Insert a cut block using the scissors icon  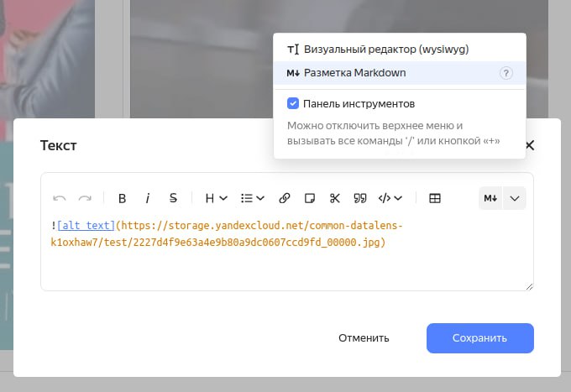pyautogui.click(x=335, y=198)
